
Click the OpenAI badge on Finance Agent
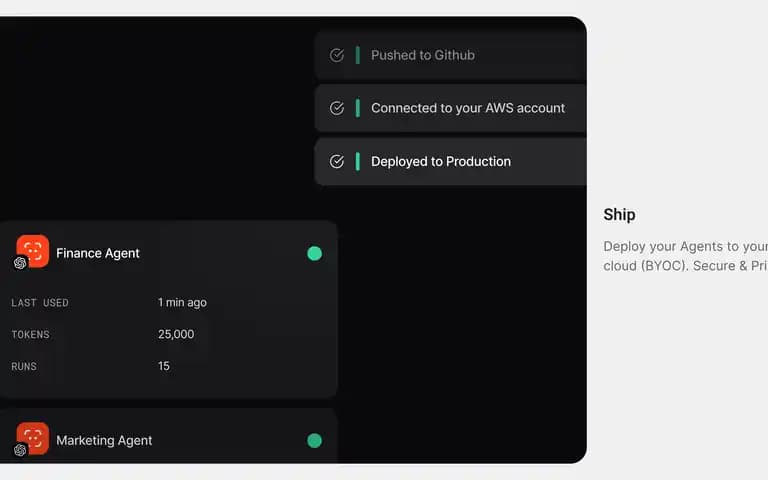[20, 263]
